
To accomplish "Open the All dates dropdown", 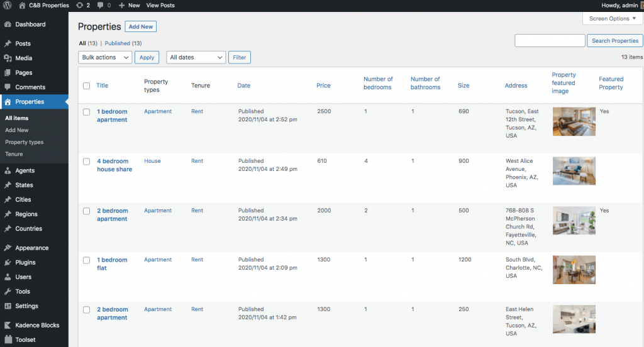I will (196, 57).
